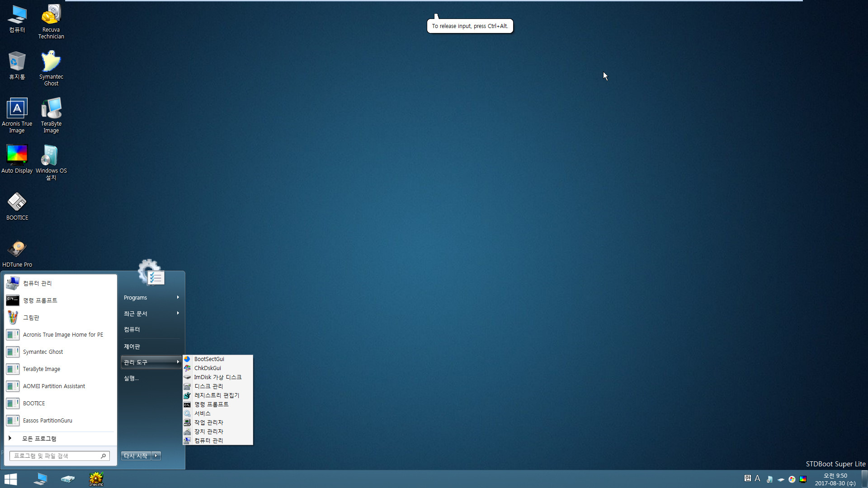This screenshot has width=868, height=488.
Task: Launch AOMEI Partition Assistant
Action: point(60,386)
